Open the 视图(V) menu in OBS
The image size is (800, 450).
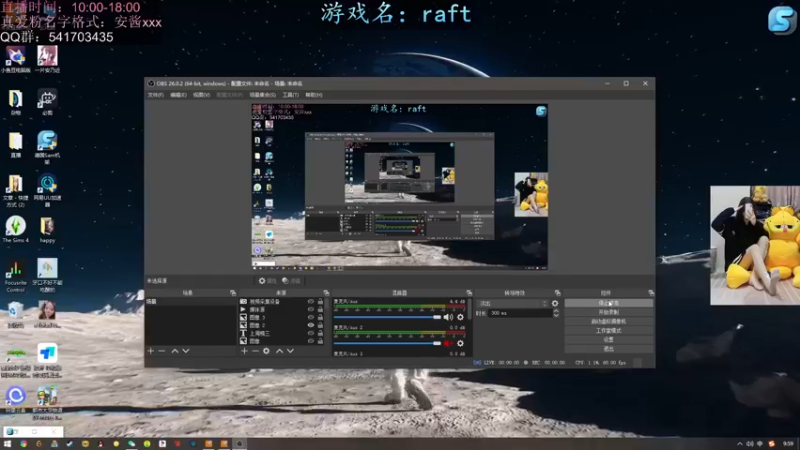click(x=202, y=95)
